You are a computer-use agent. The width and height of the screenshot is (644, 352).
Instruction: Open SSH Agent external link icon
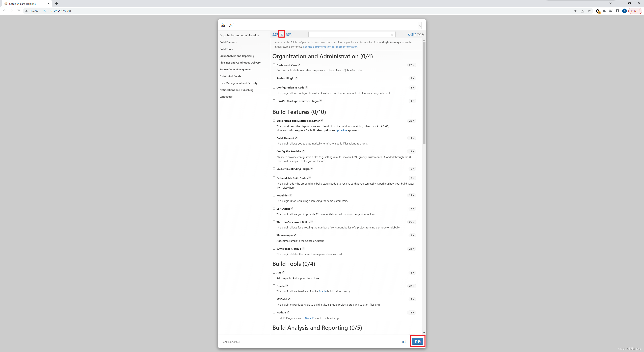click(292, 208)
